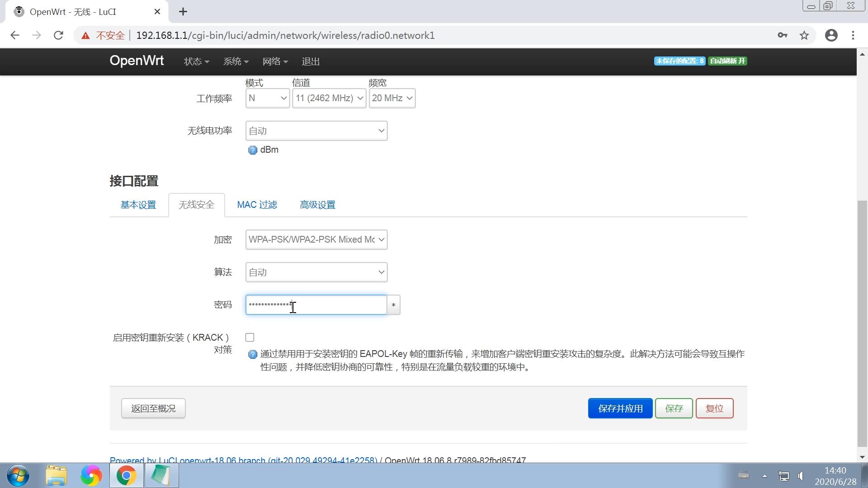Screen dimensions: 868x488
Task: Reveal the password with the * button
Action: tap(393, 305)
